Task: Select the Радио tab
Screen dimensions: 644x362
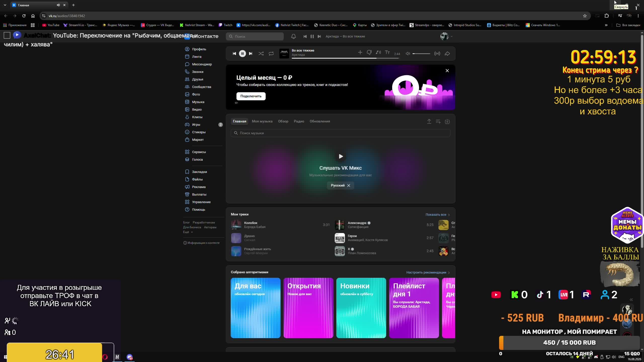Action: pyautogui.click(x=299, y=121)
